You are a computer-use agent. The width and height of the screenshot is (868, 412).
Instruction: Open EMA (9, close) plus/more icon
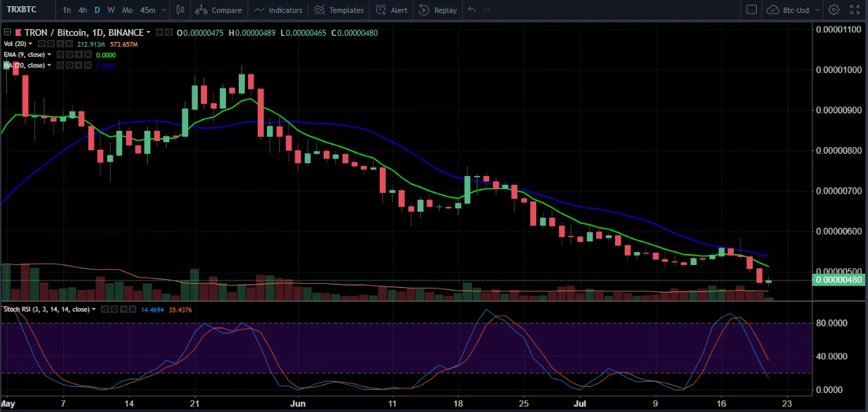click(x=79, y=54)
